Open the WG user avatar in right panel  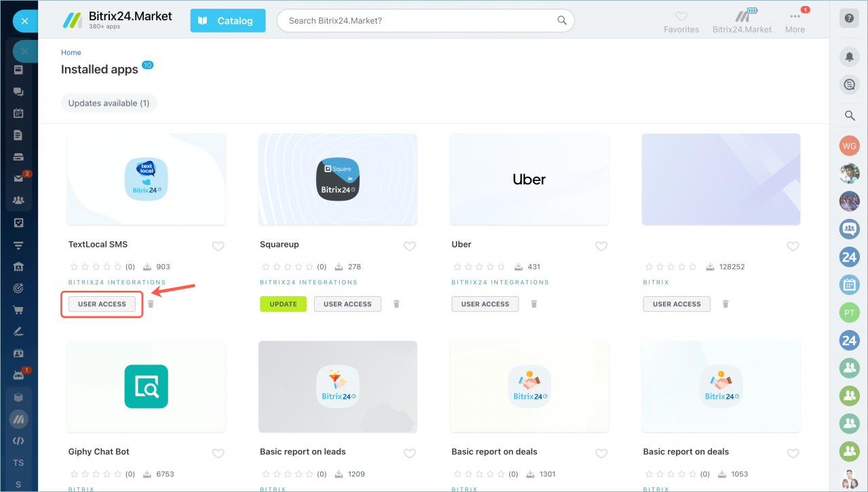850,146
